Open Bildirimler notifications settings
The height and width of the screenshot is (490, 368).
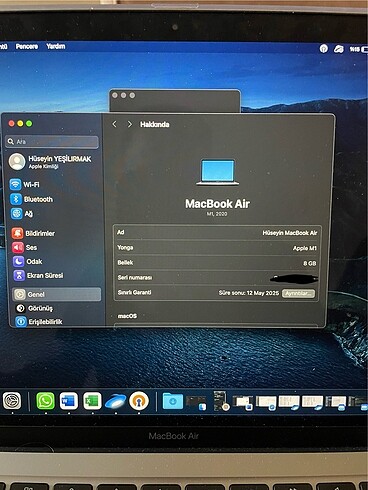pos(33,233)
